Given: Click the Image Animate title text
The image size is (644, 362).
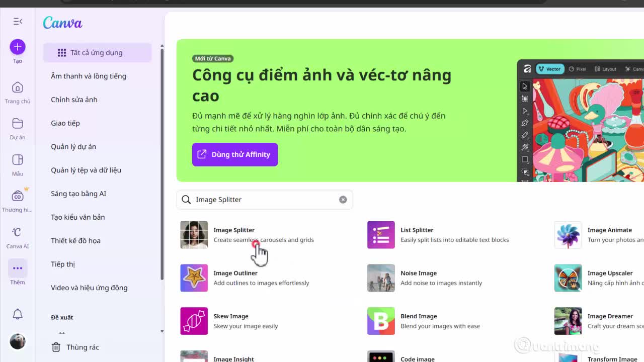Looking at the screenshot, I should coord(610,230).
